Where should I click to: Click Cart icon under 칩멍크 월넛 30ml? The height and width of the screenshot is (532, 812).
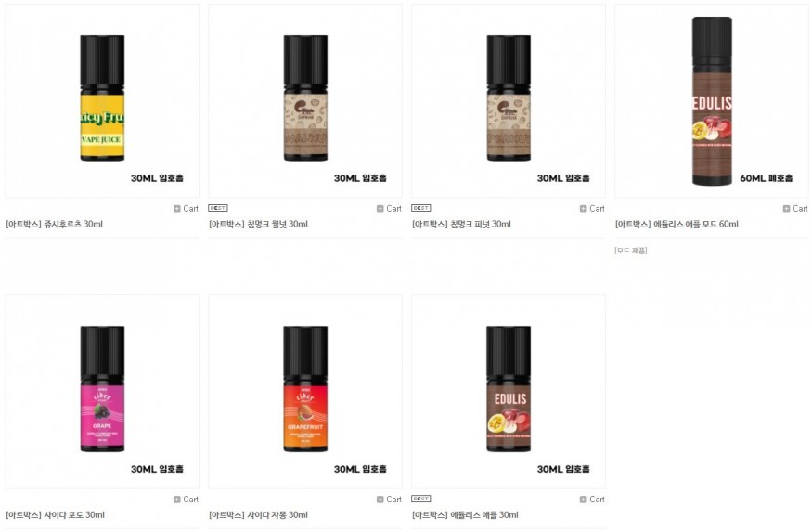point(389,208)
